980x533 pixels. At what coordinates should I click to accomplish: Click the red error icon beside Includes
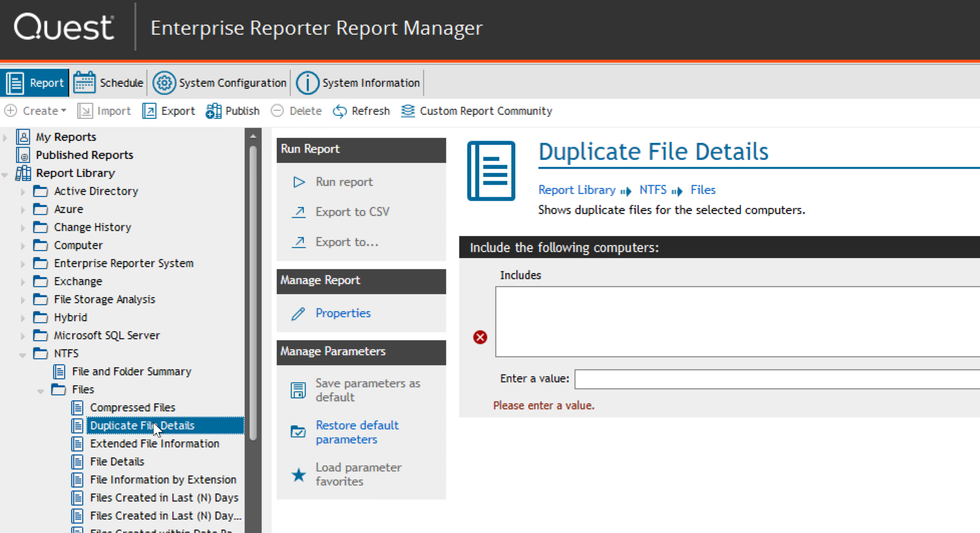click(x=480, y=337)
